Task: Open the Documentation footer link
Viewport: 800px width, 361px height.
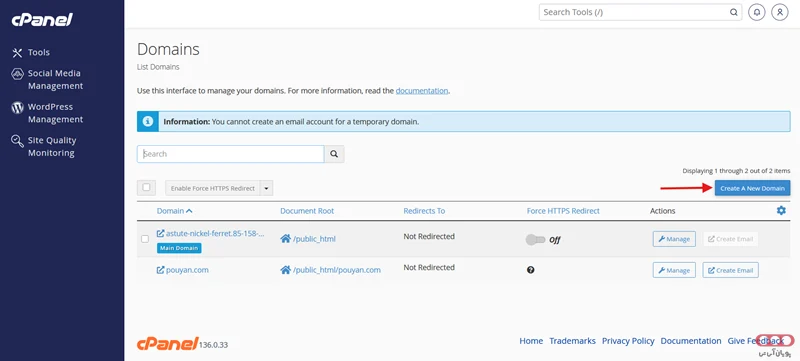Action: 691,341
